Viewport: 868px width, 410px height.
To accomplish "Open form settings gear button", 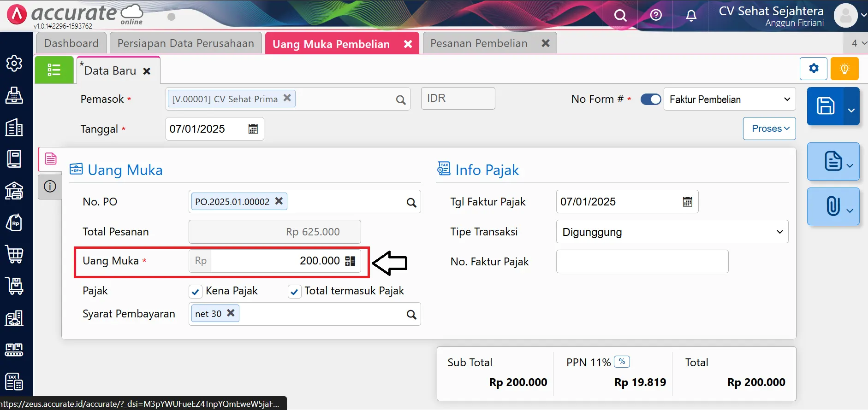I will pyautogui.click(x=814, y=69).
